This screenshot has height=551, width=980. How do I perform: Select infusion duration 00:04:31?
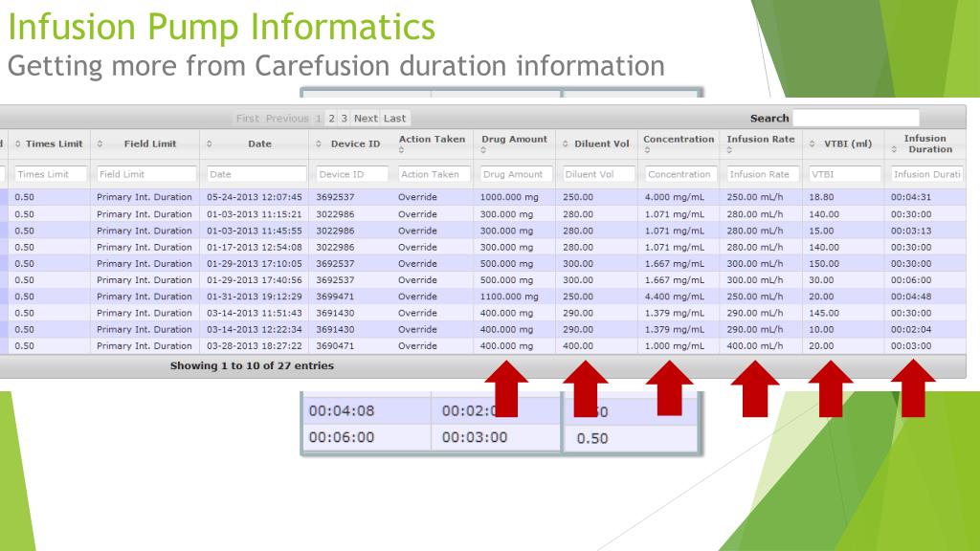click(x=911, y=197)
